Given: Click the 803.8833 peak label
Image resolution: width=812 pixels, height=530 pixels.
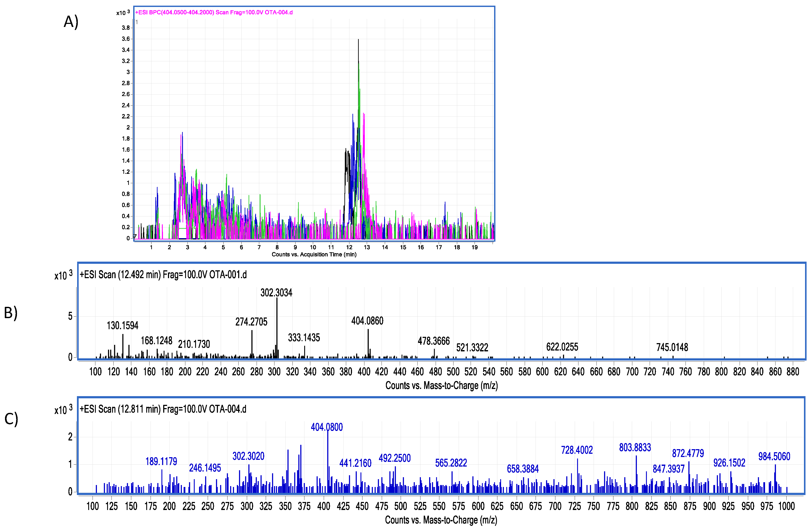Looking at the screenshot, I should click(635, 447).
